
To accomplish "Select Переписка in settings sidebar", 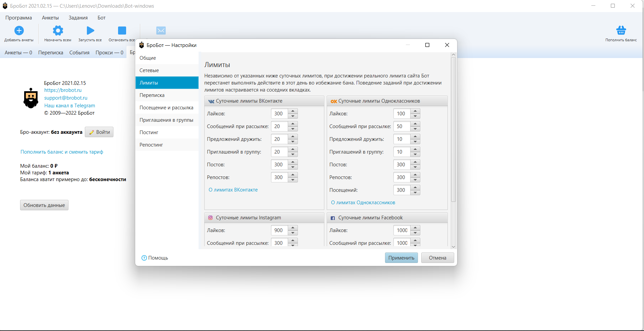I will coord(167,95).
